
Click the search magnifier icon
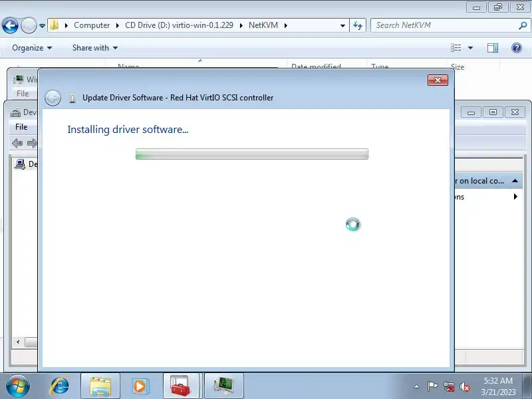coord(523,25)
